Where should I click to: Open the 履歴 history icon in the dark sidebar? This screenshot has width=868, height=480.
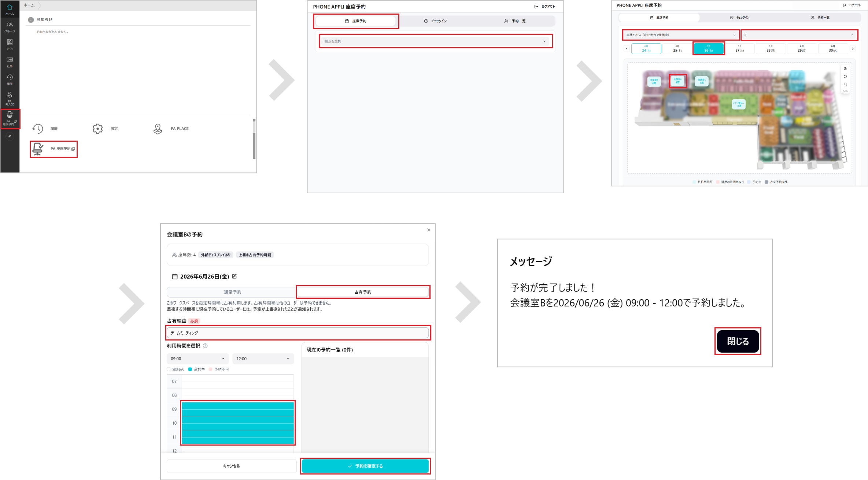(x=10, y=79)
